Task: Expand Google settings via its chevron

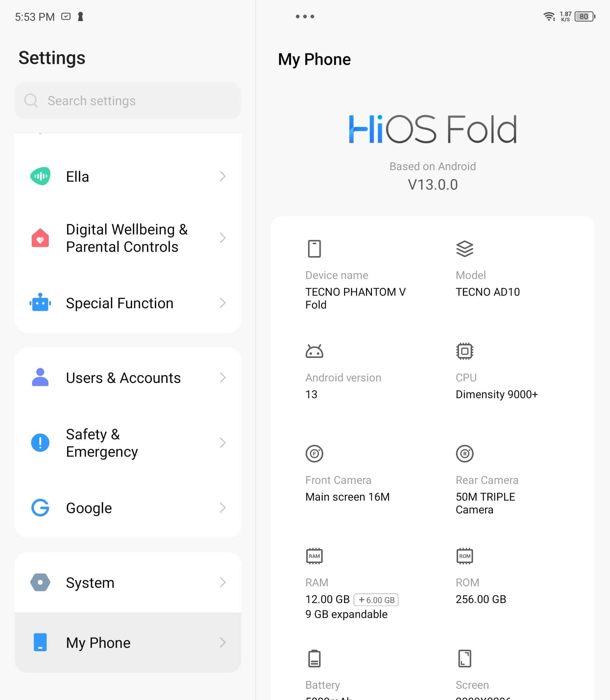Action: pyautogui.click(x=223, y=507)
